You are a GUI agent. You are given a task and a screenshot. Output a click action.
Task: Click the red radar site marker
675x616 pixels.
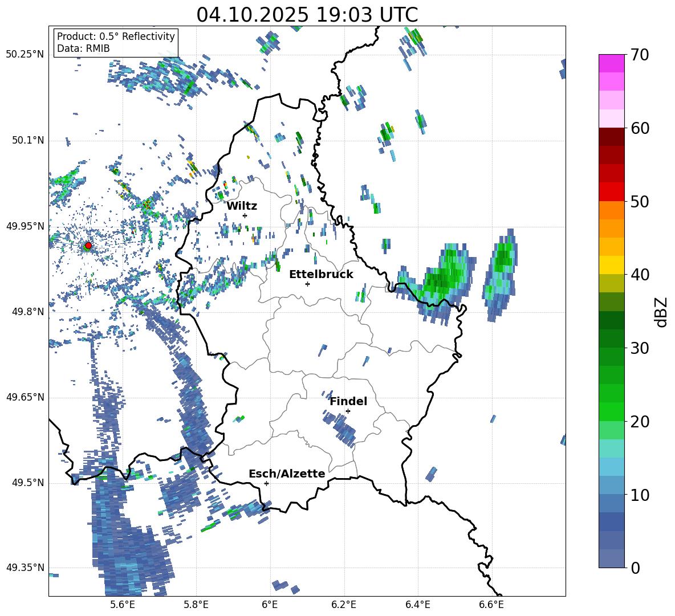[88, 246]
